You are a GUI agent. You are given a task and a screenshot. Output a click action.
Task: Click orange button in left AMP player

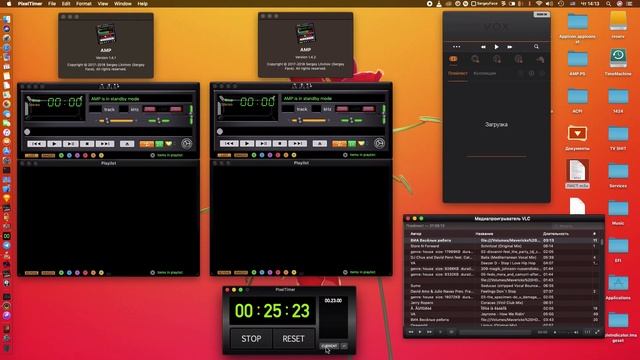tap(147, 144)
